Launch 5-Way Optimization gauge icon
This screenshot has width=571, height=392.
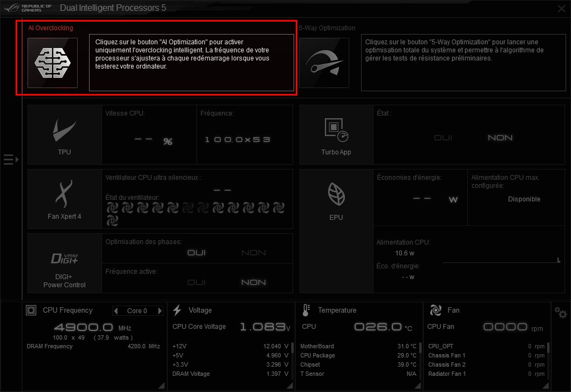coord(324,63)
